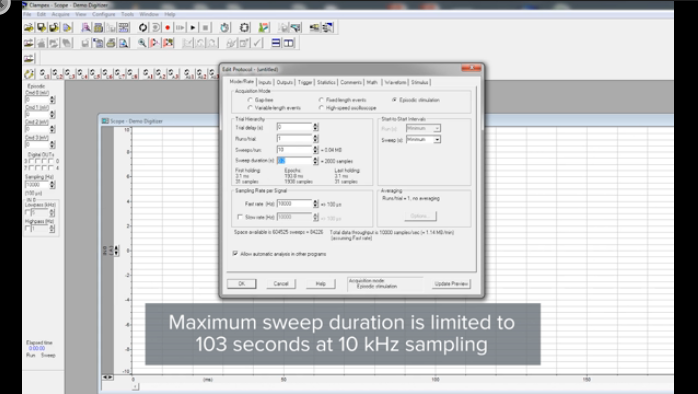Select the Gap-free acquisition mode
This screenshot has height=394, width=698.
pyautogui.click(x=250, y=100)
